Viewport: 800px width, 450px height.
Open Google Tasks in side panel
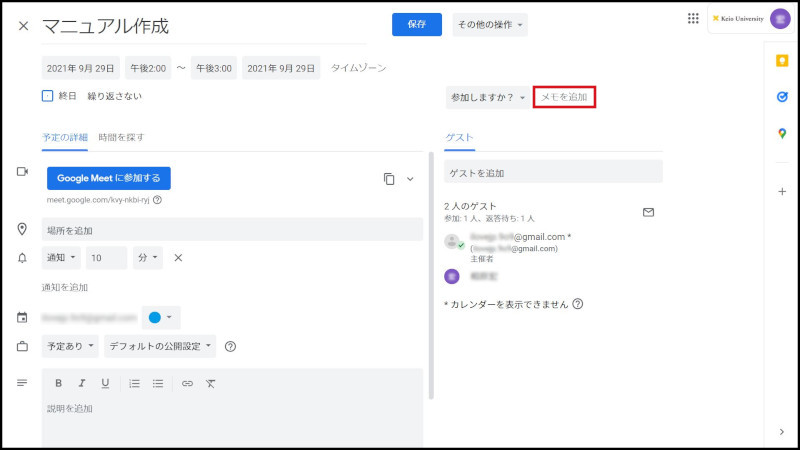point(781,97)
